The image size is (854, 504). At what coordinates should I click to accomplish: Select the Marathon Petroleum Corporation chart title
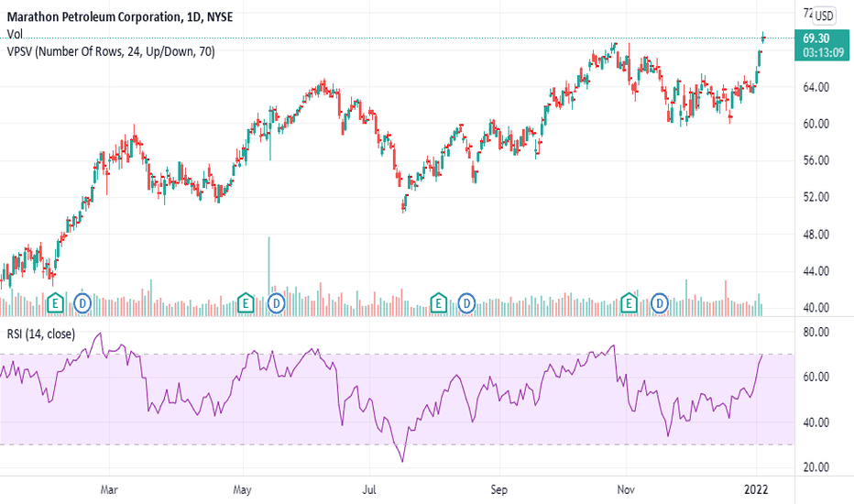coord(120,16)
